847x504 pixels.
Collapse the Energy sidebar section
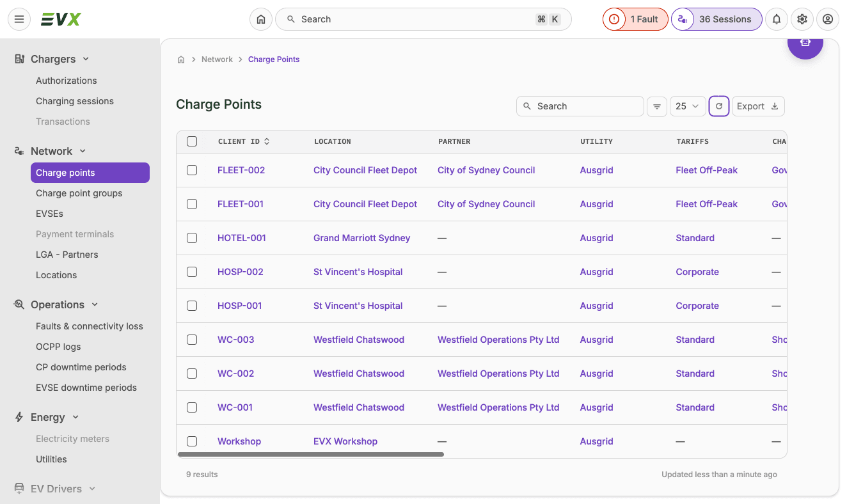tap(75, 417)
